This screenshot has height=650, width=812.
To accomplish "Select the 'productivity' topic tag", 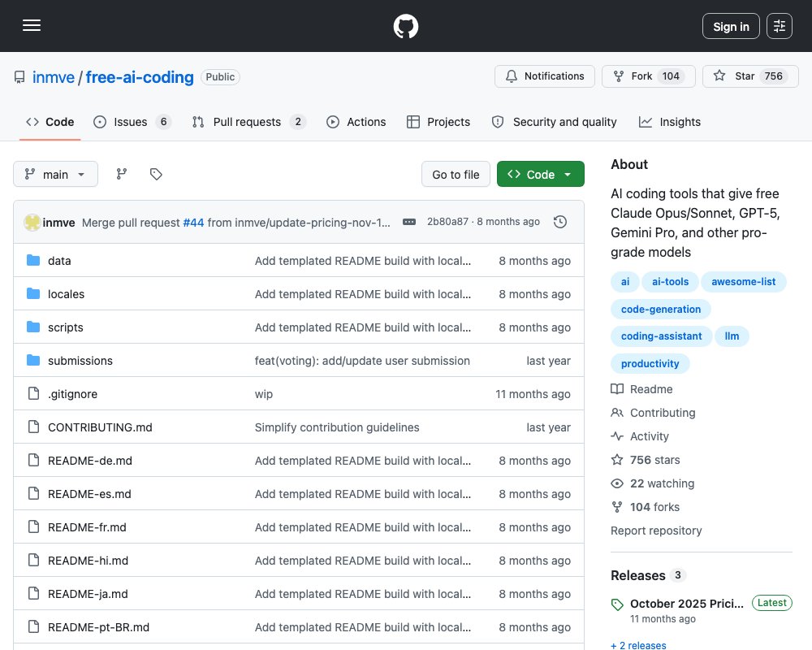I will (650, 363).
